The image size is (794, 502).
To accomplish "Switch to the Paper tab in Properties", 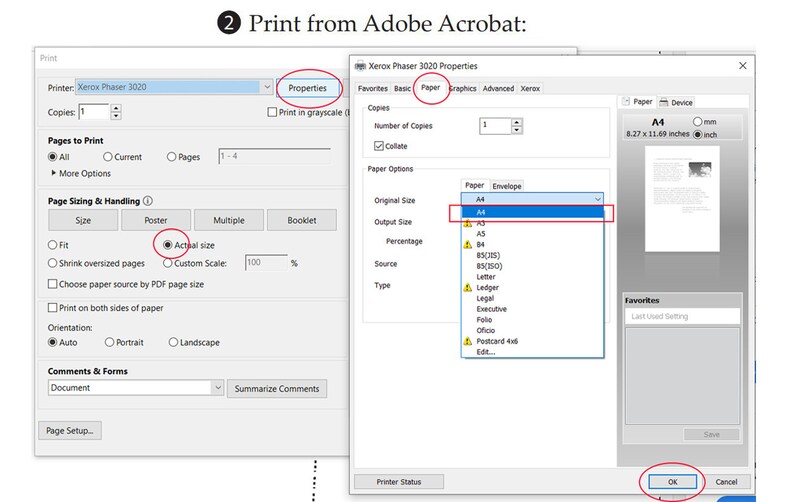I will (430, 87).
